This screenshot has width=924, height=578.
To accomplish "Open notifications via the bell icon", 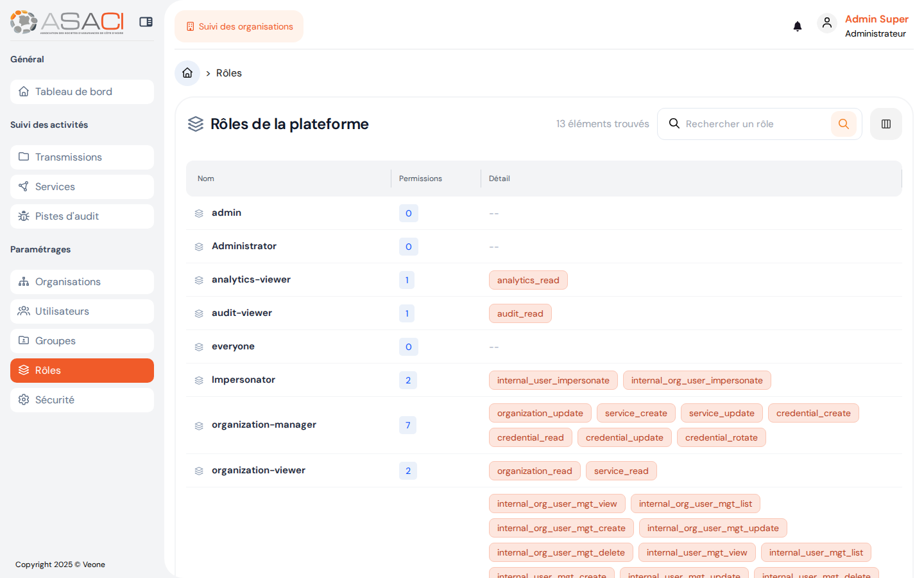I will pos(798,26).
